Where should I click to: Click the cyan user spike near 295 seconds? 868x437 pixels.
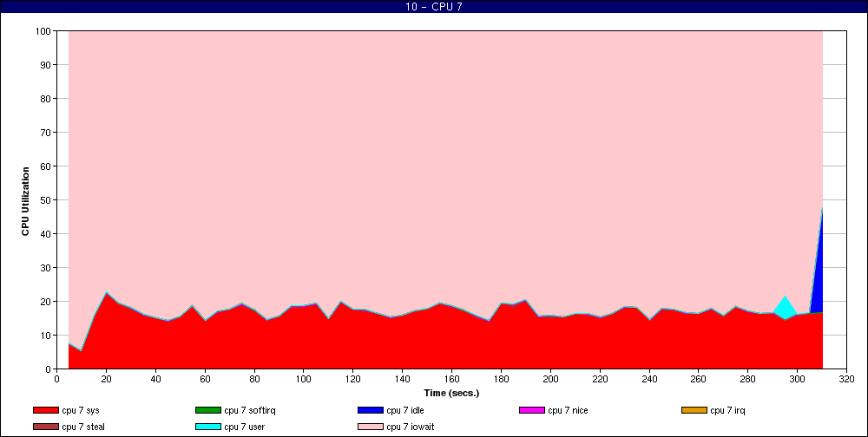coord(785,310)
